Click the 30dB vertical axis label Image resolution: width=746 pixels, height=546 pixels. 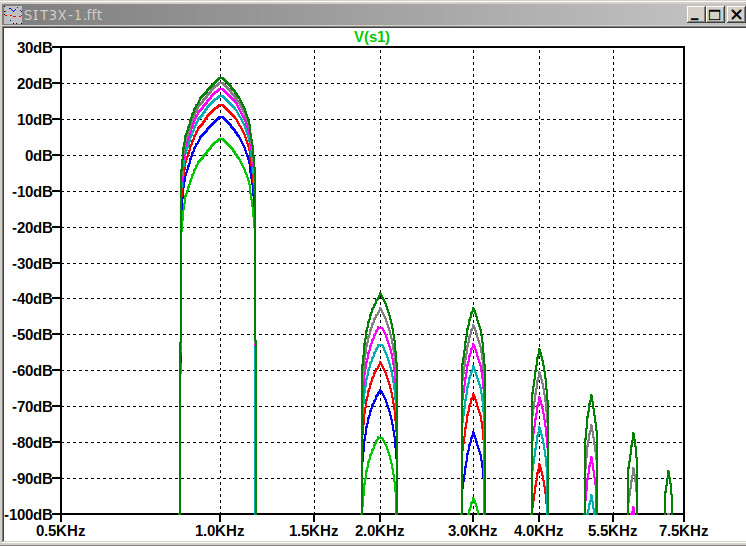35,48
